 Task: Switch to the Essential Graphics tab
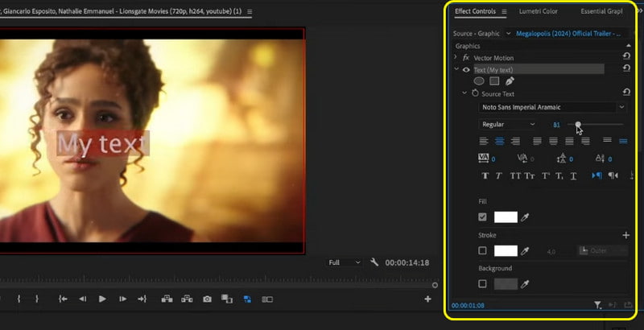(x=601, y=11)
